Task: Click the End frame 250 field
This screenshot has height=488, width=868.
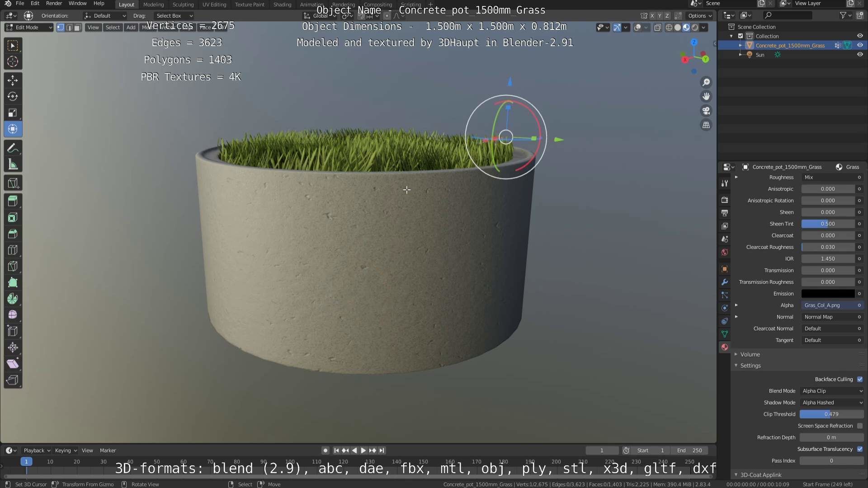Action: coord(689,450)
